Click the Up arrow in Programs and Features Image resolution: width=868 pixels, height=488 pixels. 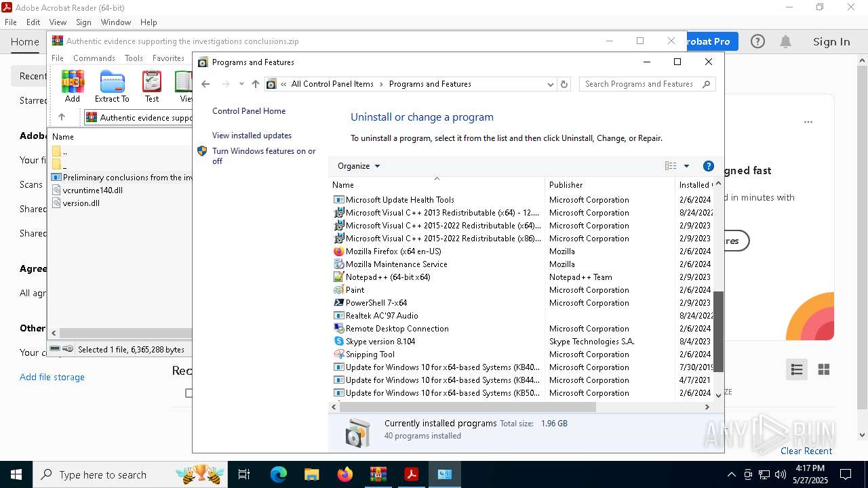[256, 84]
